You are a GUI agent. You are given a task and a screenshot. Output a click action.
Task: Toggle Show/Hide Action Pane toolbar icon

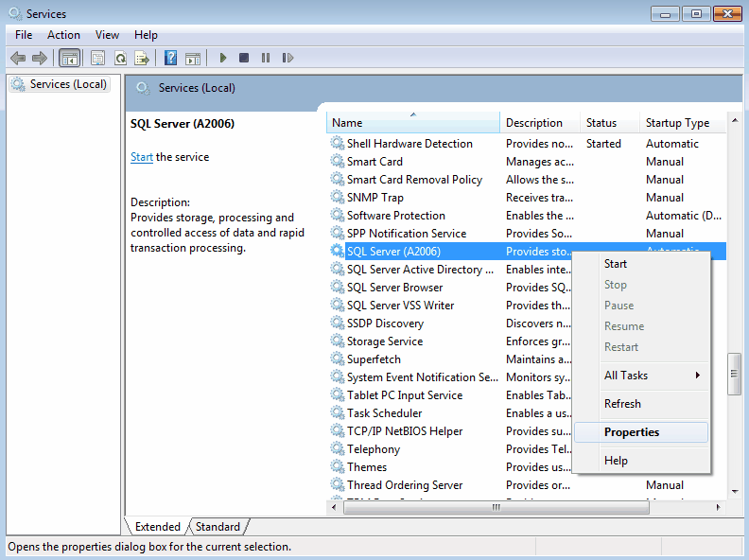[193, 59]
